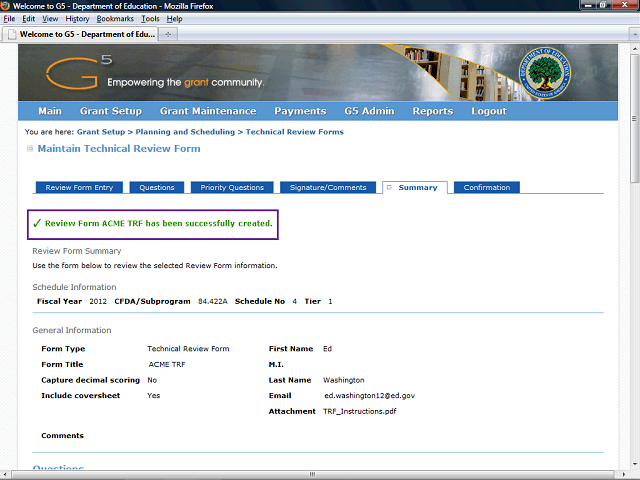Switch to the Signature/Comments tab

click(x=328, y=187)
